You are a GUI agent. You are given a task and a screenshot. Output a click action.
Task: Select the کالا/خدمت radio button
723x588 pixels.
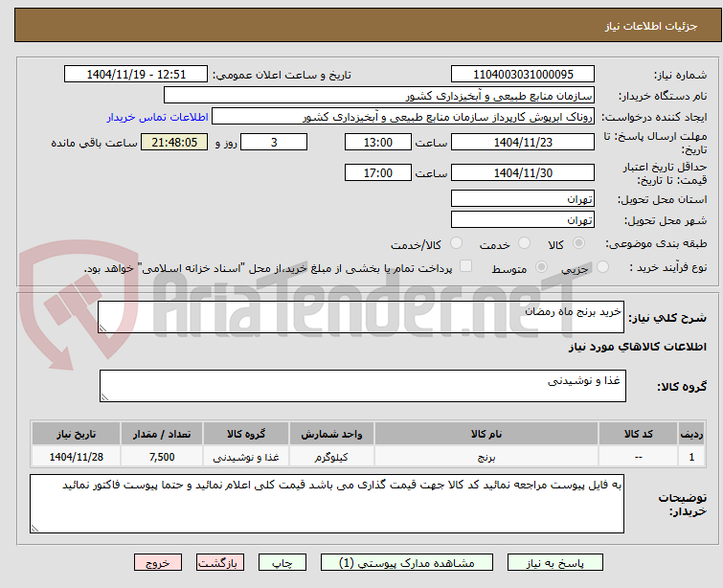coord(456,243)
